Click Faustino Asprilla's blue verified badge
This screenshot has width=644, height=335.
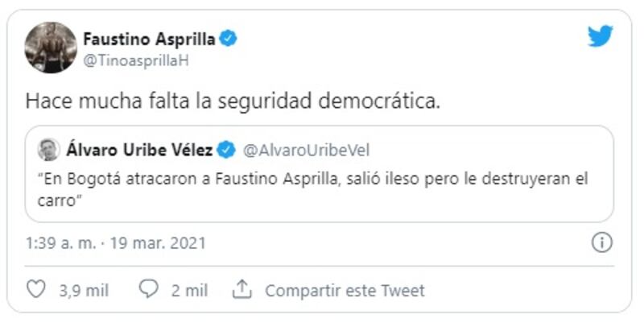[x=229, y=39]
